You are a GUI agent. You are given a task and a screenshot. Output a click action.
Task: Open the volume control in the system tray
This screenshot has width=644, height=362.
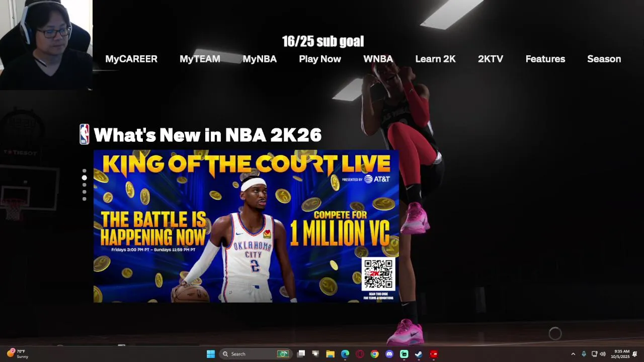603,354
